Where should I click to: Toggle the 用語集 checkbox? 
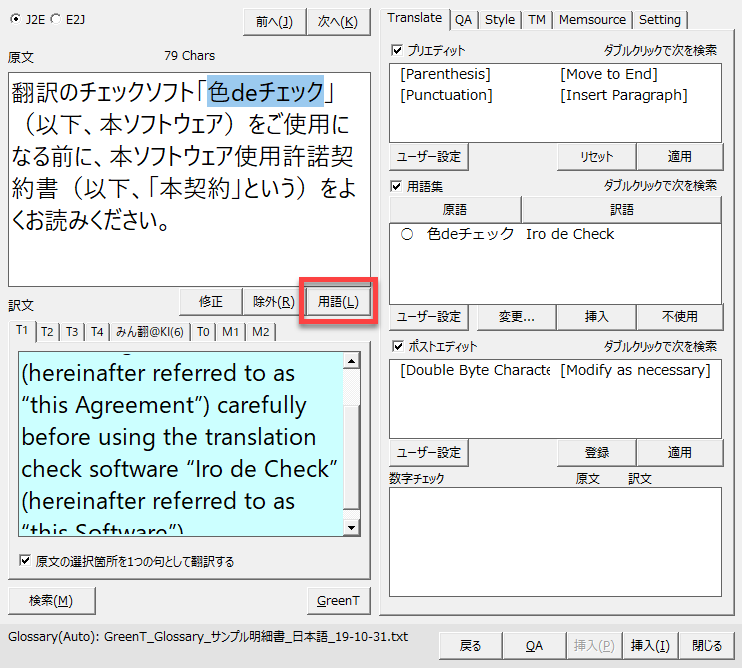pos(398,186)
